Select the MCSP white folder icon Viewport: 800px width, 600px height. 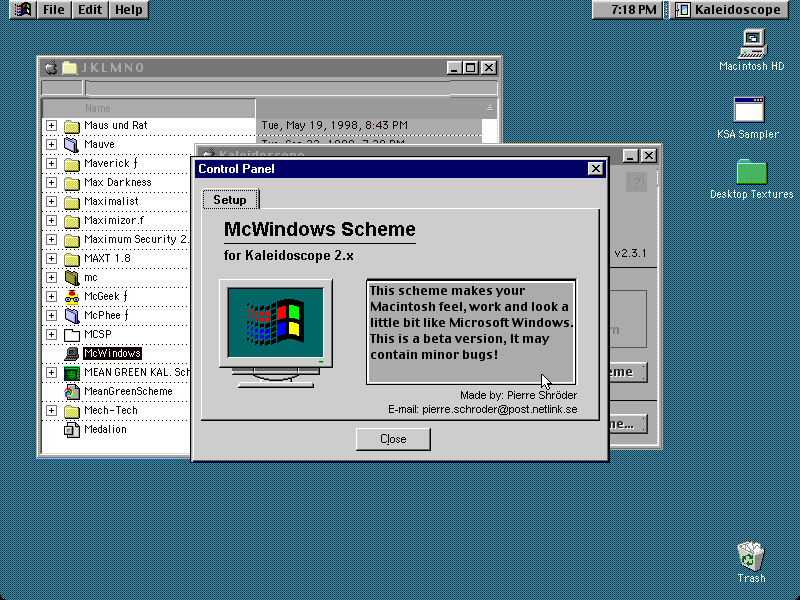click(x=72, y=335)
